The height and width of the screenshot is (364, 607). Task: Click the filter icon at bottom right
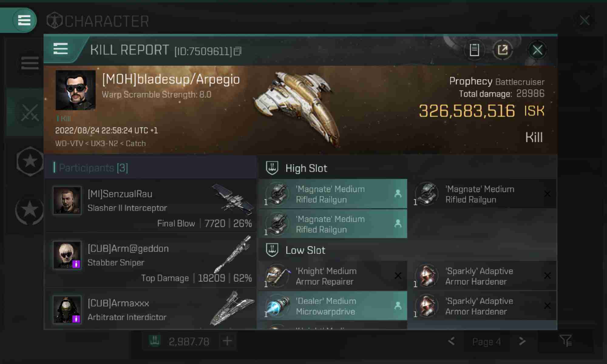tap(566, 341)
